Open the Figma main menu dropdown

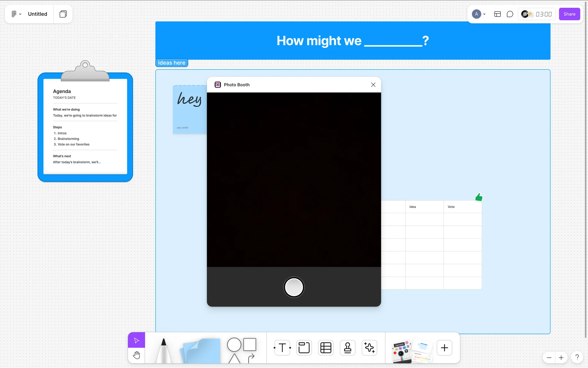[16, 14]
